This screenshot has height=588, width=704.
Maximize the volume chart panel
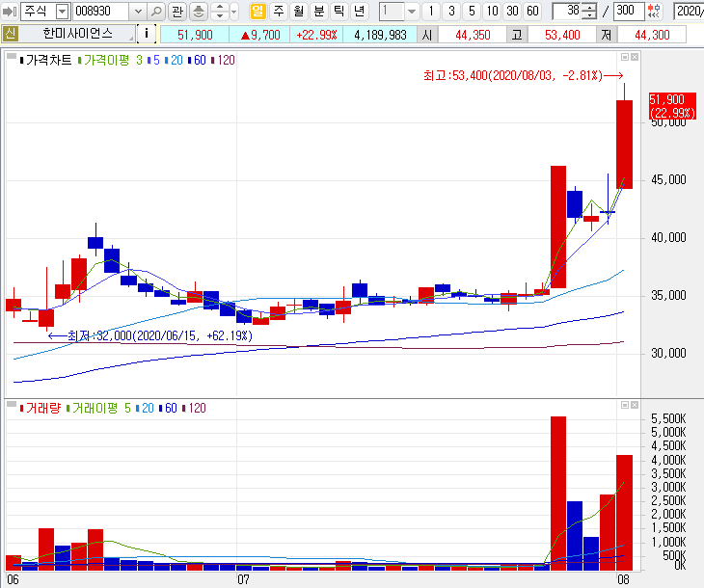click(625, 405)
